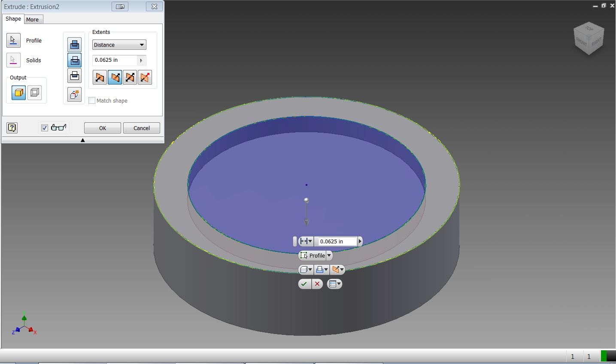This screenshot has height=364, width=616.
Task: Apply the extrusion with the green checkmark
Action: click(305, 284)
